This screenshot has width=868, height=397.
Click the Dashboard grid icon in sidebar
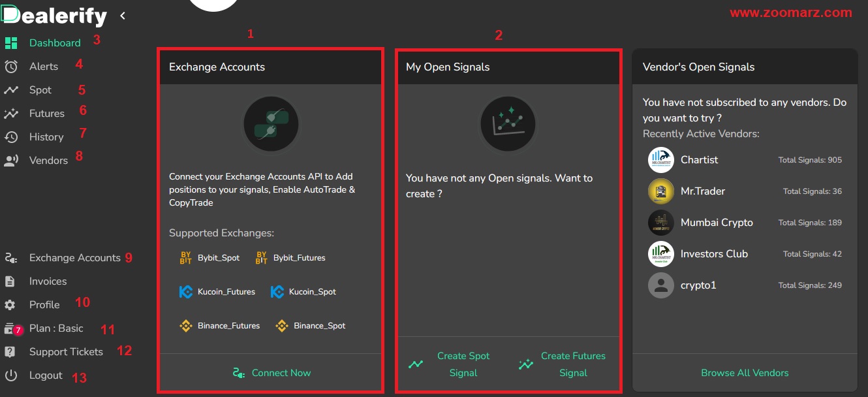point(10,43)
